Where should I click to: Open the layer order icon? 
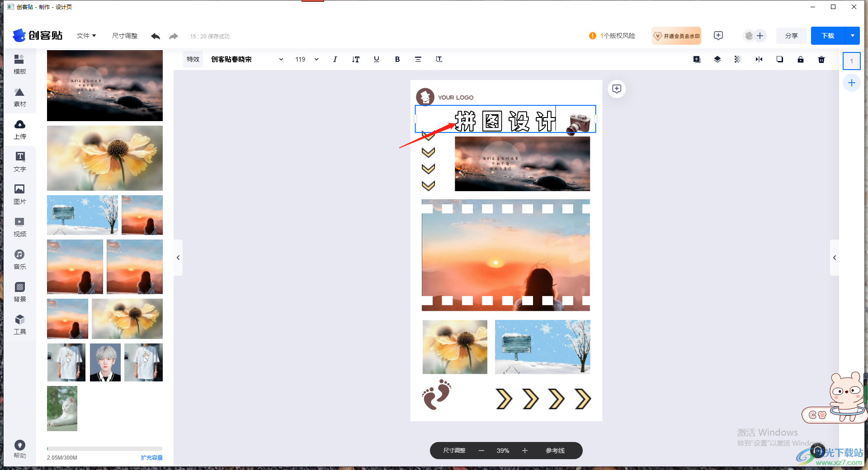coord(717,59)
